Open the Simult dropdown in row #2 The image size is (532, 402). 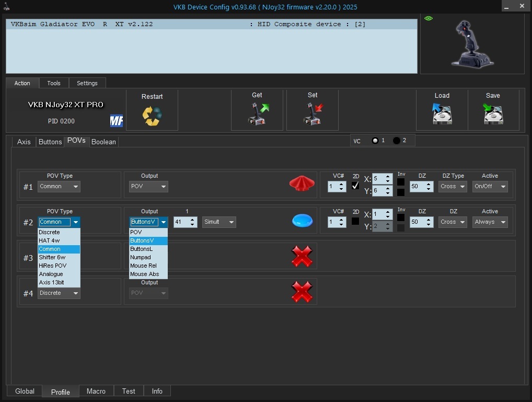point(219,222)
